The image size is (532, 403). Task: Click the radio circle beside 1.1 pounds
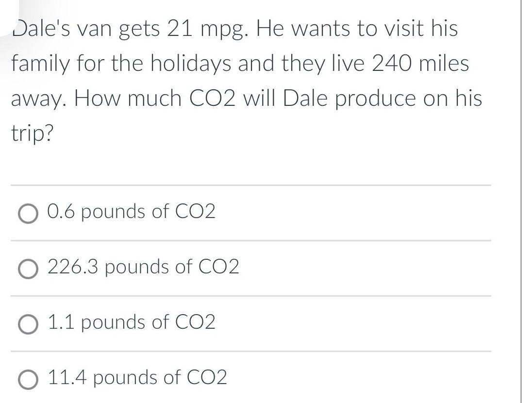[x=28, y=323]
